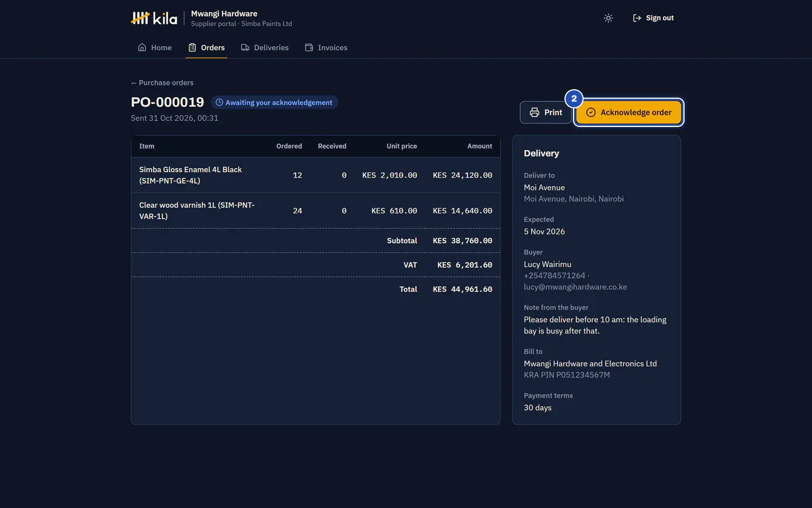Click the unit price KES 2,010.00
This screenshot has width=812, height=508.
390,176
